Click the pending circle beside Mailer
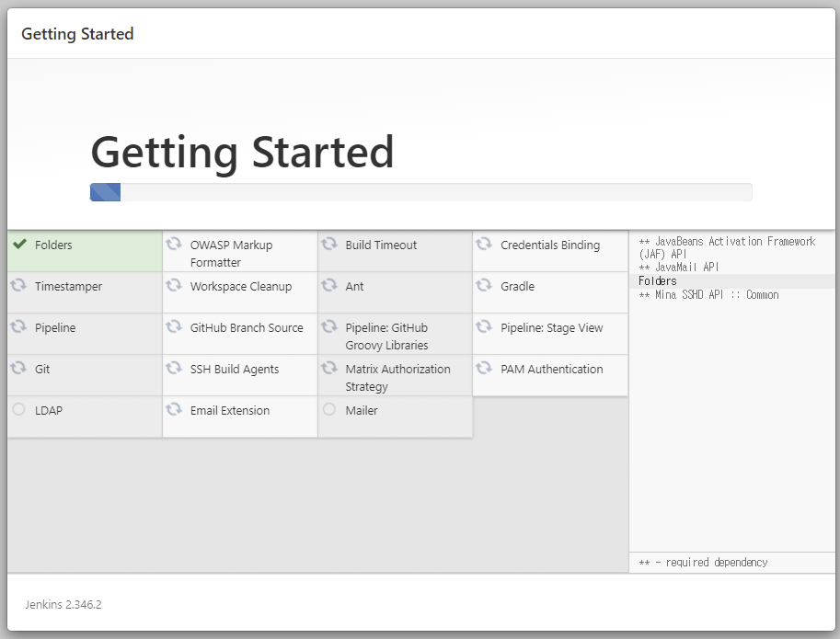Viewport: 840px width, 639px height. coord(329,409)
